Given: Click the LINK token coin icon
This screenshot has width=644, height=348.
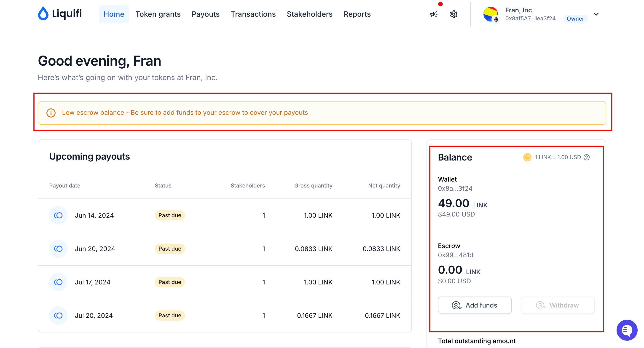Looking at the screenshot, I should click(527, 157).
